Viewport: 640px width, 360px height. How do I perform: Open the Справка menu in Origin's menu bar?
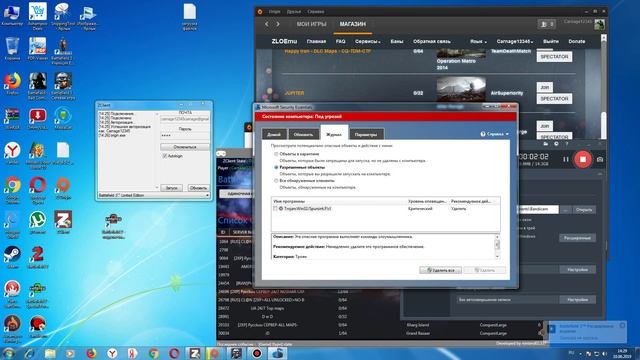tap(316, 11)
